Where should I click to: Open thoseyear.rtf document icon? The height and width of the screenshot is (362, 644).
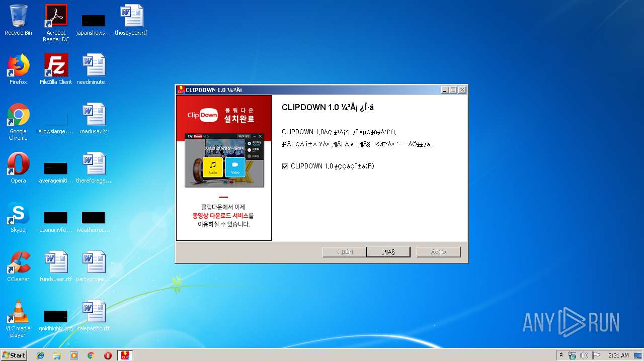point(131,20)
